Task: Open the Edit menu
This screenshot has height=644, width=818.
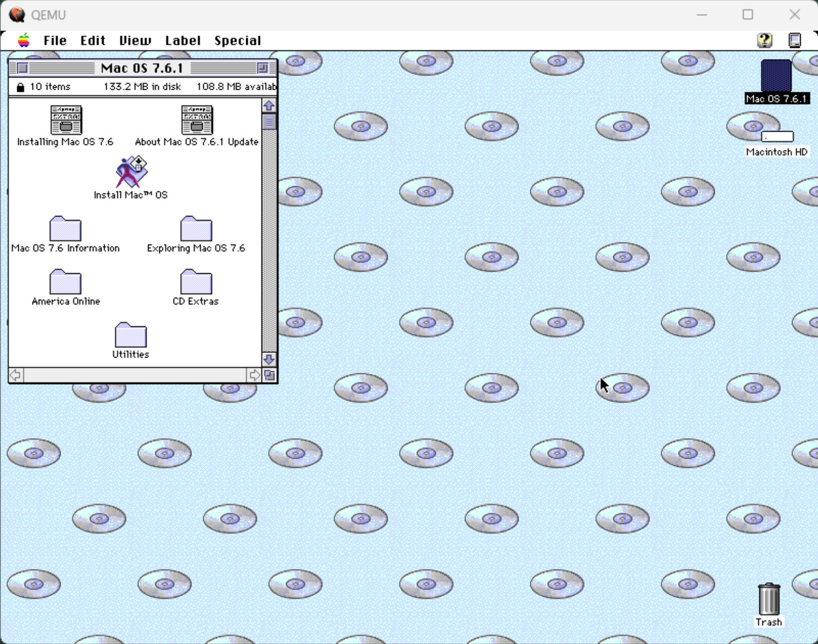Action: (93, 40)
